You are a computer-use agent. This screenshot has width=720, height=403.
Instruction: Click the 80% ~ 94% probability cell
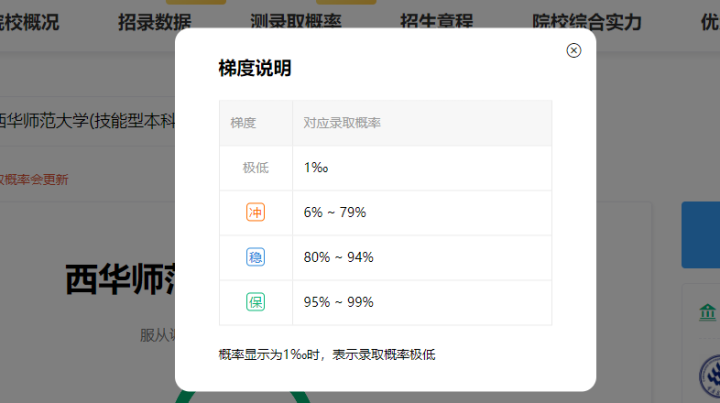tap(338, 257)
